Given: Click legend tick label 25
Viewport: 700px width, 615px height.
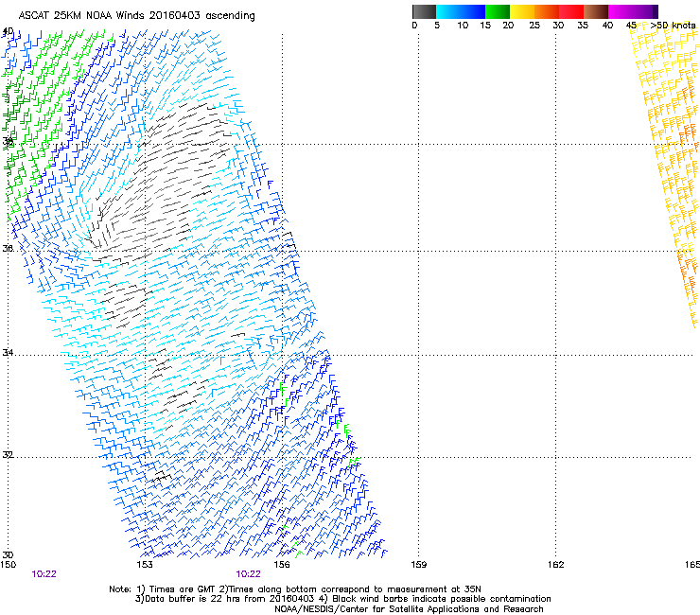Looking at the screenshot, I should pyautogui.click(x=534, y=26).
